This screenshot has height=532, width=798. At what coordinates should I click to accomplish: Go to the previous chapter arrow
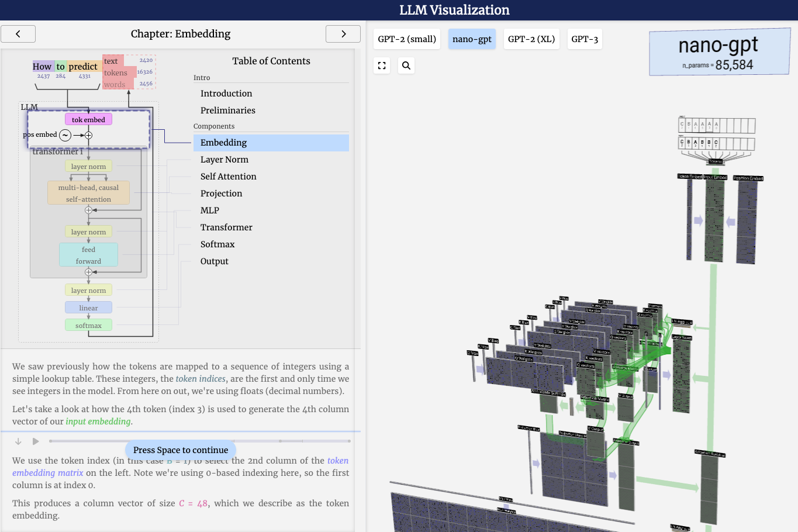(x=18, y=34)
